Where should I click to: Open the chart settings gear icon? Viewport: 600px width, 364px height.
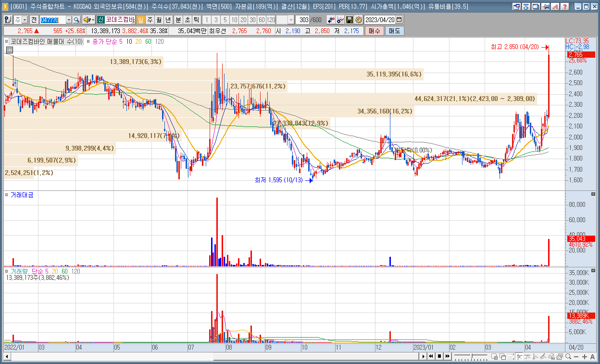pos(358,20)
